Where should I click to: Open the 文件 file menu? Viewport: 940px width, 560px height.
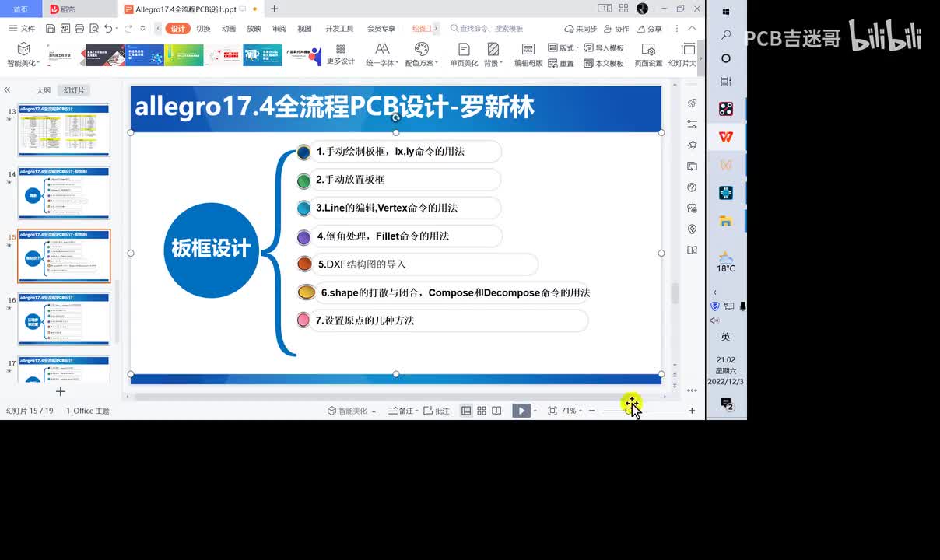coord(22,29)
